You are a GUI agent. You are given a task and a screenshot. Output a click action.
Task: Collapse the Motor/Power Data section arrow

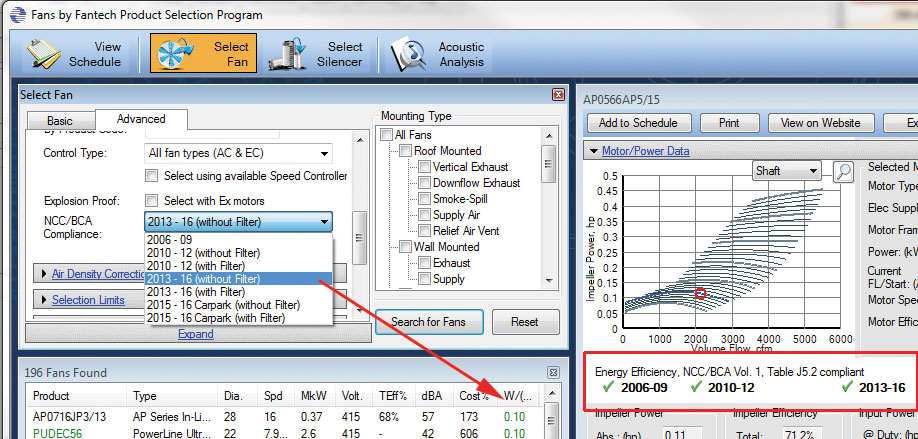[592, 151]
